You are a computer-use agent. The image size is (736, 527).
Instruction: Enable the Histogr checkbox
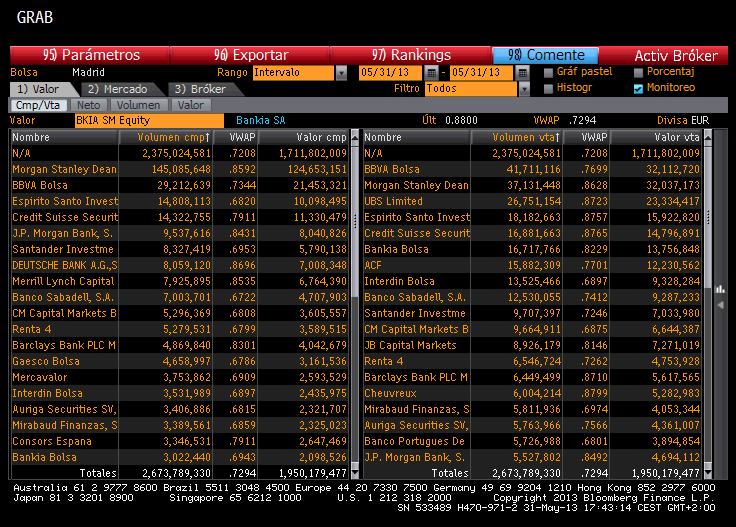[x=548, y=89]
